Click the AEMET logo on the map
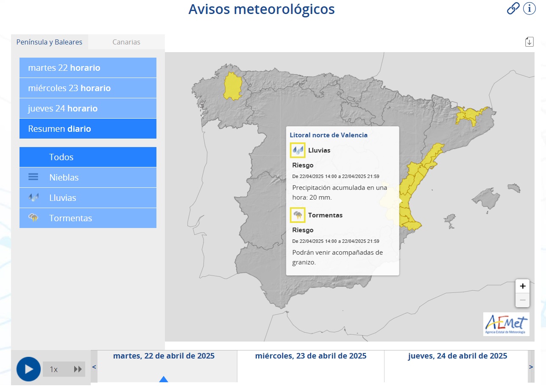This screenshot has height=392, width=546. (x=507, y=324)
